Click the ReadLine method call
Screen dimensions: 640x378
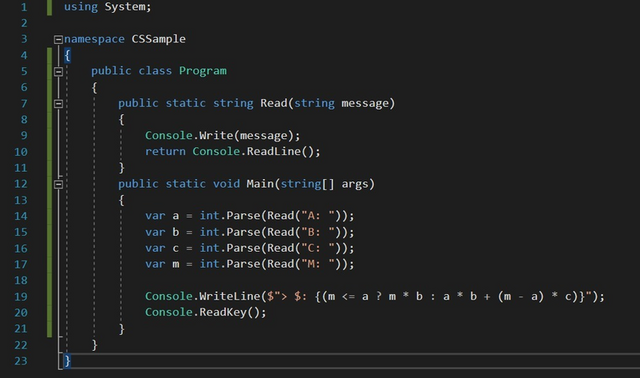(273, 151)
